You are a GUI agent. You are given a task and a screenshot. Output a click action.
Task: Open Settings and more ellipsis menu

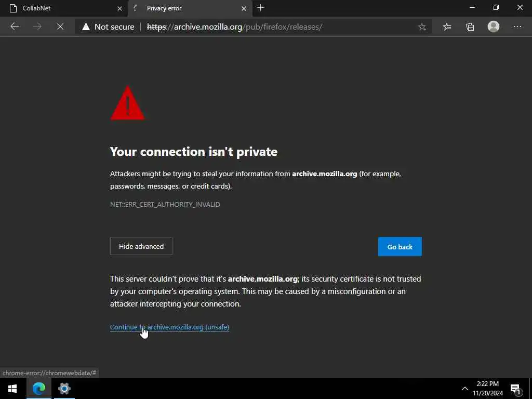(517, 27)
